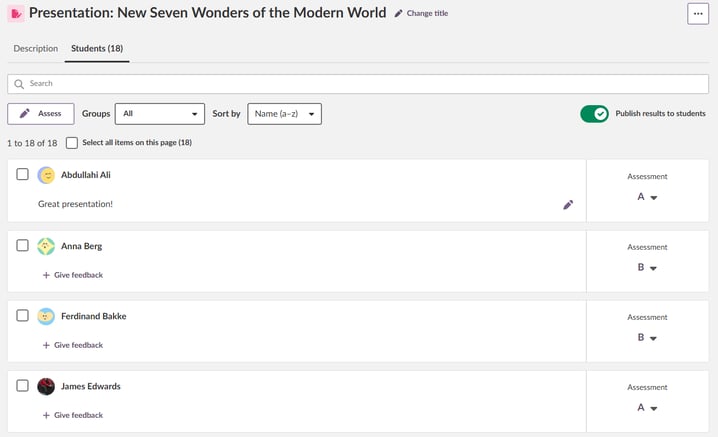718x437 pixels.
Task: Click the pink presentation assignment icon
Action: click(16, 14)
